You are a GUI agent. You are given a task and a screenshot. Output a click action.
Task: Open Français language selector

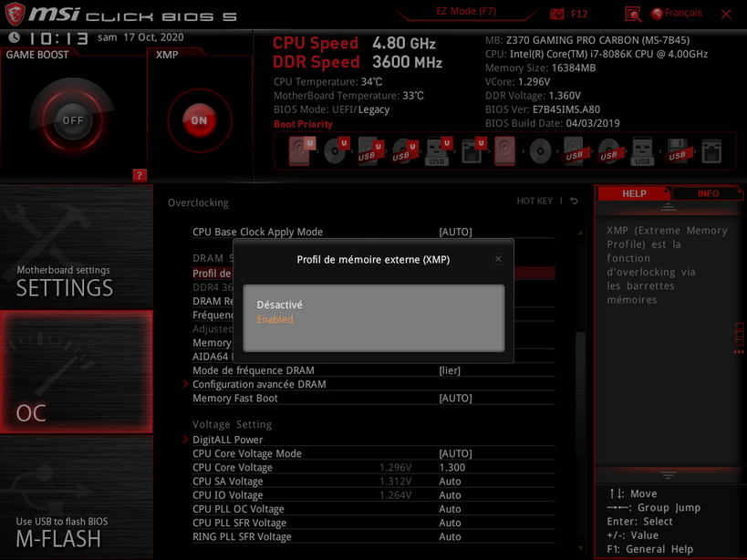click(x=676, y=13)
